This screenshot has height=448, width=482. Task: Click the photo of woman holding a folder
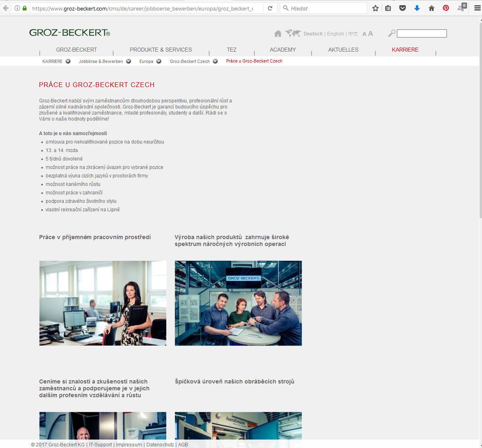[x=103, y=303]
